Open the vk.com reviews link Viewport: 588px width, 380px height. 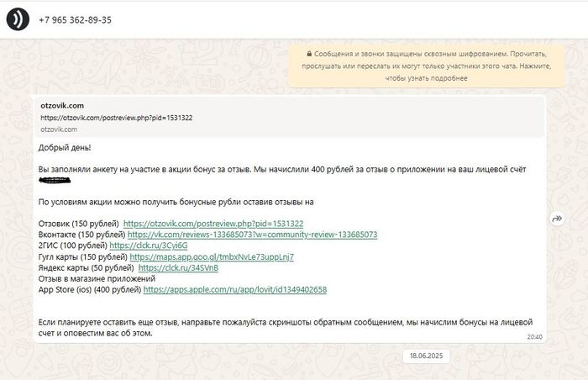[252, 235]
